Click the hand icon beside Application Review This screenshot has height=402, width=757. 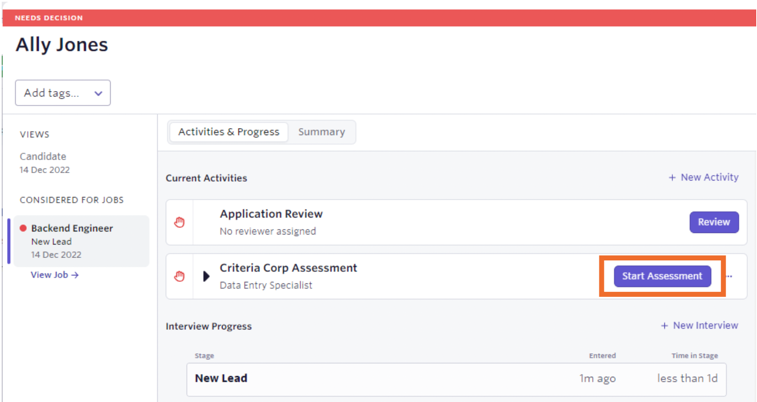point(180,222)
